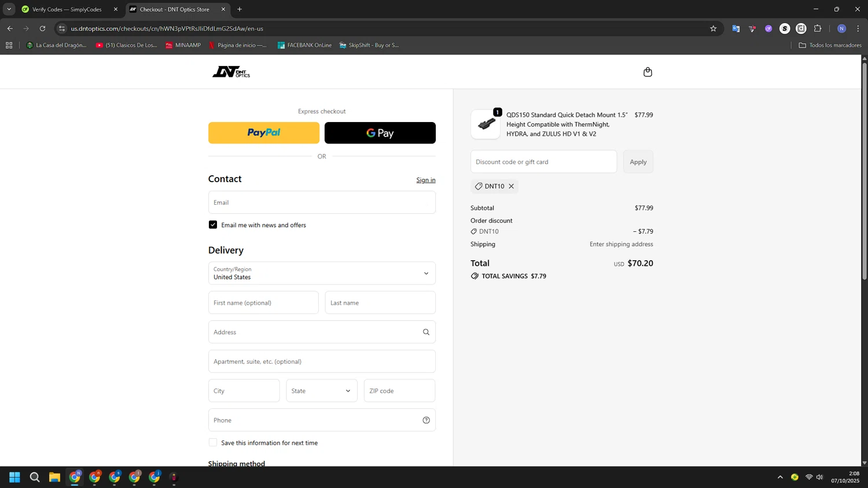The height and width of the screenshot is (488, 868).
Task: Reload the checkout page
Action: (x=42, y=28)
